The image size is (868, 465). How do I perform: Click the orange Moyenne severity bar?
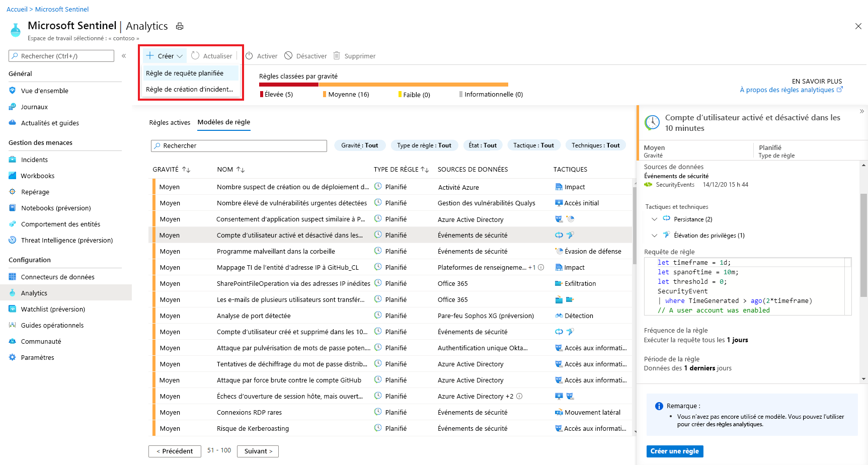tap(413, 85)
